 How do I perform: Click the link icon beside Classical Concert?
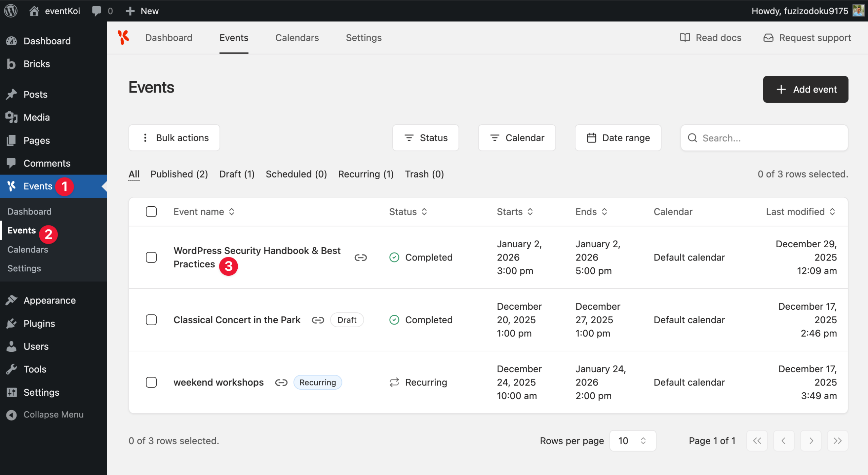coord(318,320)
